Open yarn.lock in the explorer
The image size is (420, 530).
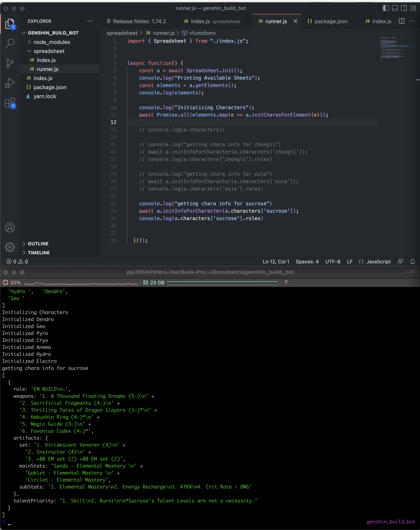tap(45, 96)
